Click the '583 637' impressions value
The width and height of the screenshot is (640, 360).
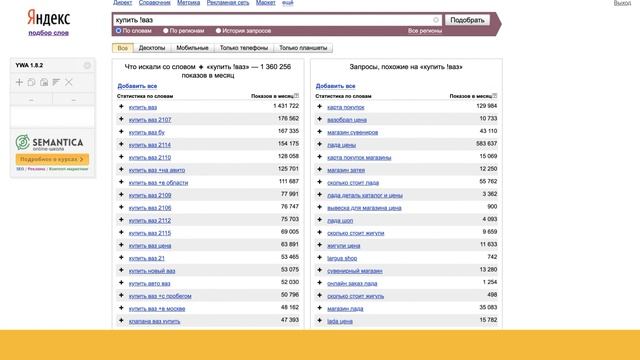pyautogui.click(x=487, y=143)
